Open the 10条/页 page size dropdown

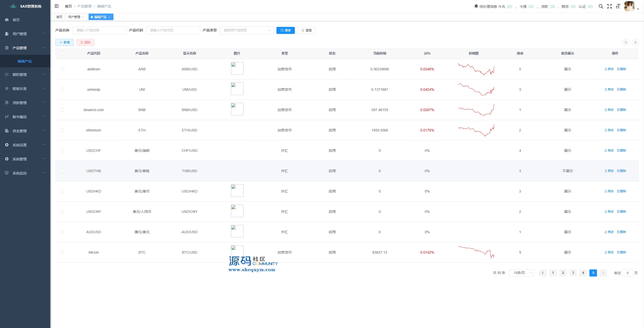[521, 273]
